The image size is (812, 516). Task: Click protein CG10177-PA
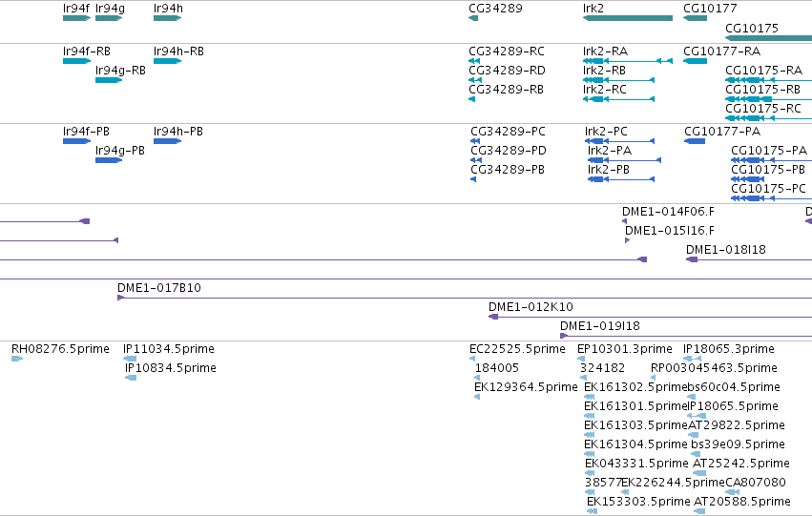(722, 132)
